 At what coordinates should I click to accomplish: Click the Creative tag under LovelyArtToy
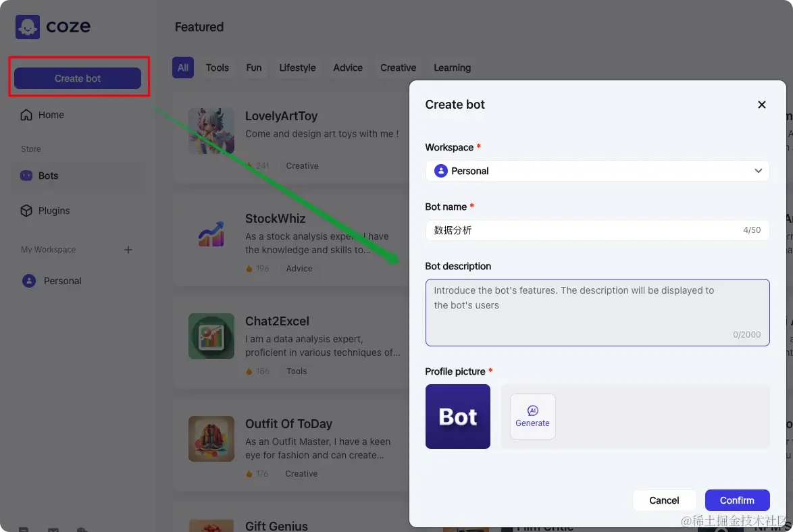point(302,166)
